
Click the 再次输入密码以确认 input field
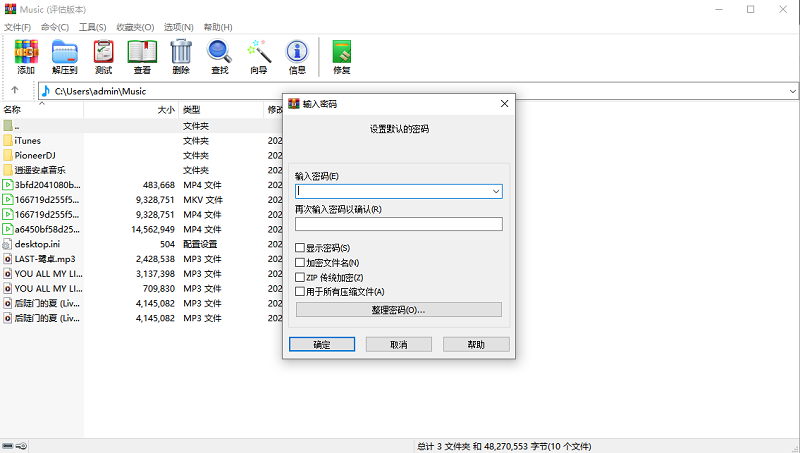pyautogui.click(x=399, y=224)
